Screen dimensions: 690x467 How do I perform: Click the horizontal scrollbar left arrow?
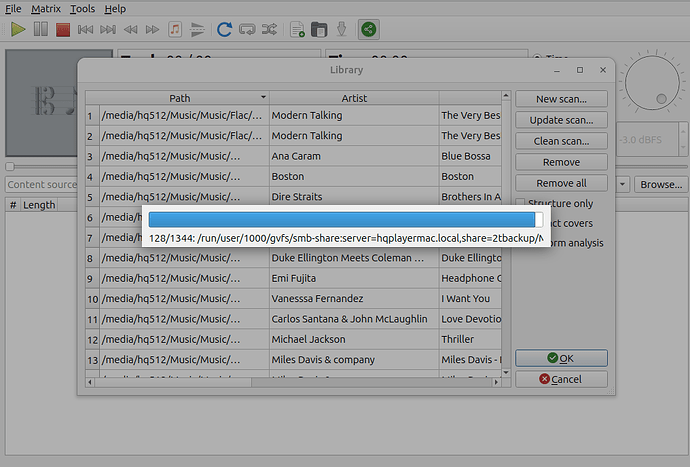pos(90,382)
